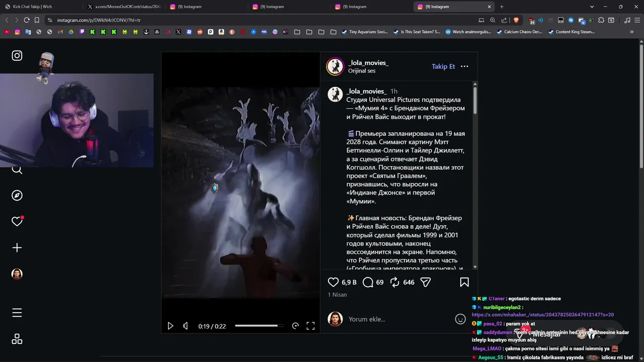
Task: Toggle Brave Shields lion icon
Action: click(x=516, y=20)
